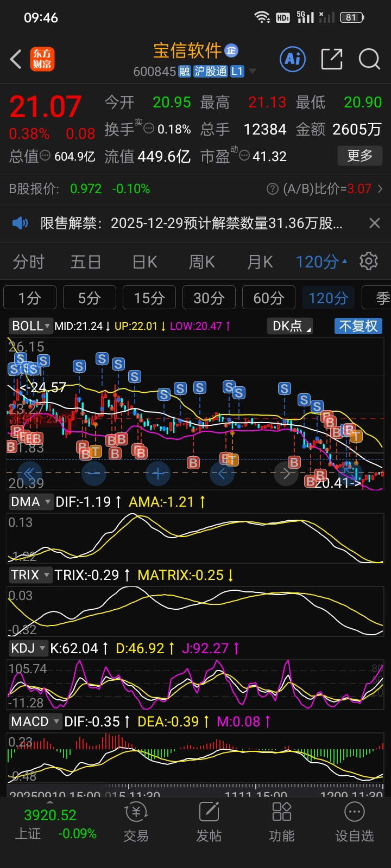Expand the A/B 比价 chevron
The width and height of the screenshot is (391, 868).
coord(380,189)
